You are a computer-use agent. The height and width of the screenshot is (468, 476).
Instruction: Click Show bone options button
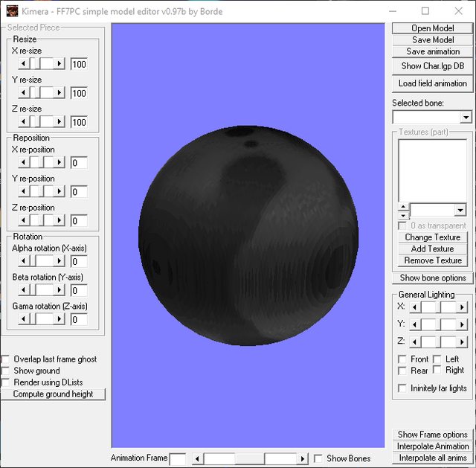pyautogui.click(x=432, y=278)
